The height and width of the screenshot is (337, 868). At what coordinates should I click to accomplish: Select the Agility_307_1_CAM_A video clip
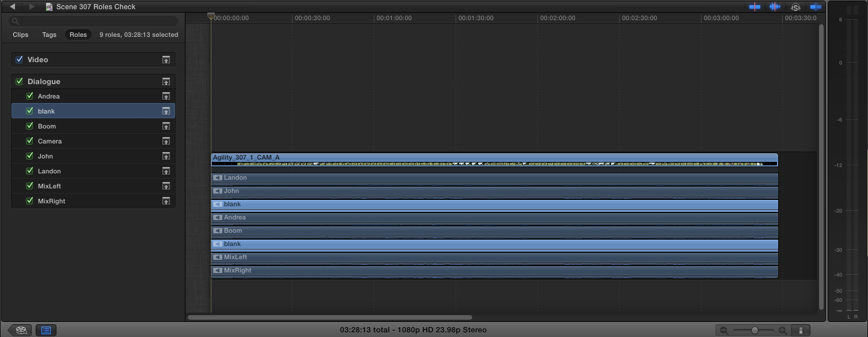tap(495, 160)
